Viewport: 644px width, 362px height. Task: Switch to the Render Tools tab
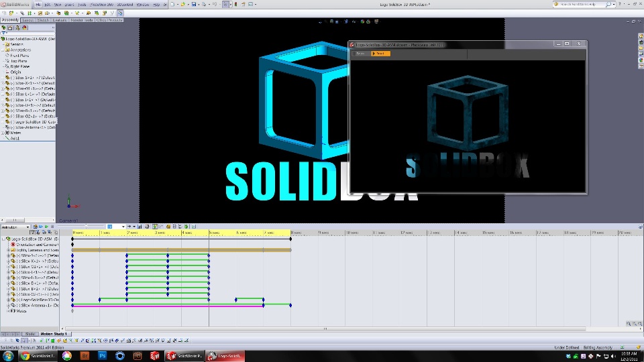(x=82, y=19)
